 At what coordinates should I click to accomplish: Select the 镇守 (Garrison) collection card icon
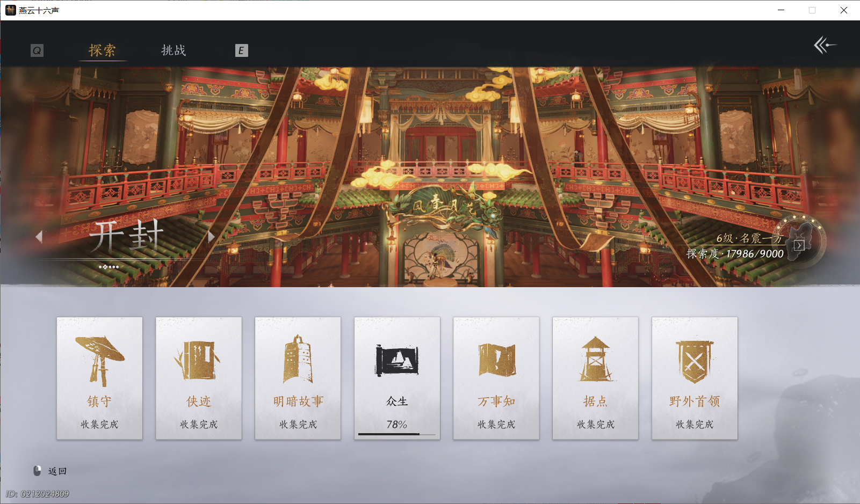click(x=99, y=359)
